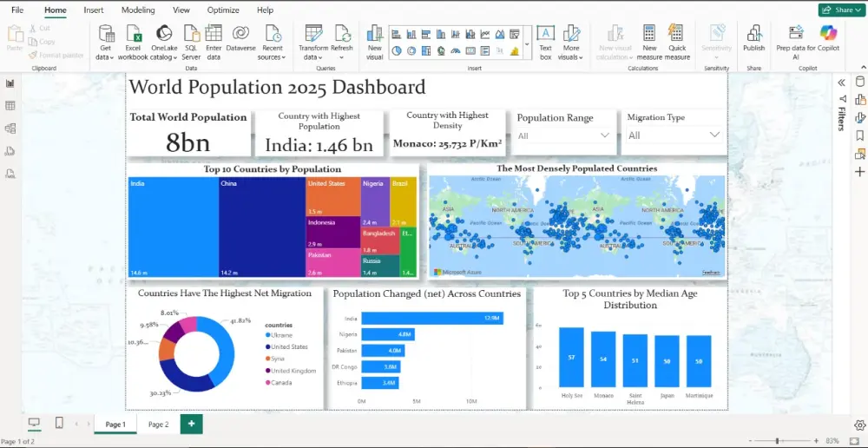Image resolution: width=868 pixels, height=448 pixels.
Task: Switch to Table view icon
Action: pos(10,106)
